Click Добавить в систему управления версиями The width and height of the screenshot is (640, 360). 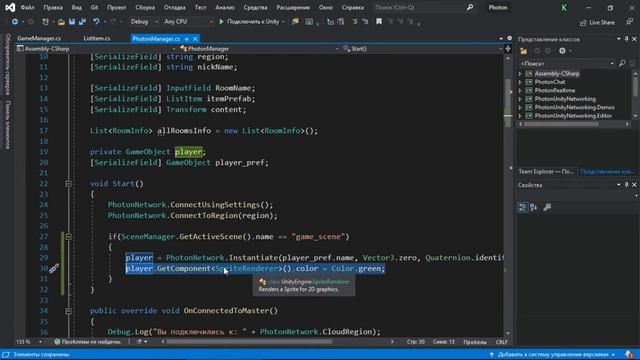pyautogui.click(x=552, y=354)
